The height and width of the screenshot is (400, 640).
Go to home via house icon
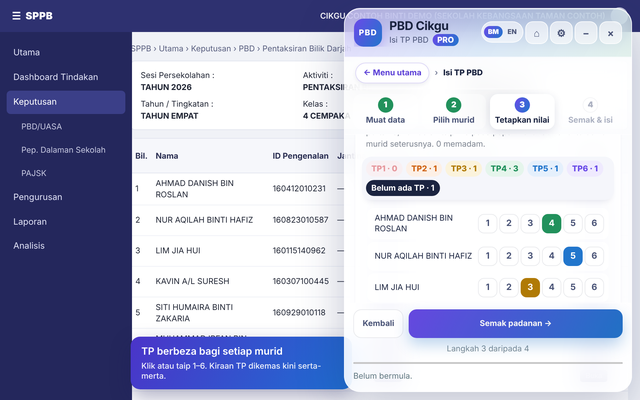click(536, 33)
